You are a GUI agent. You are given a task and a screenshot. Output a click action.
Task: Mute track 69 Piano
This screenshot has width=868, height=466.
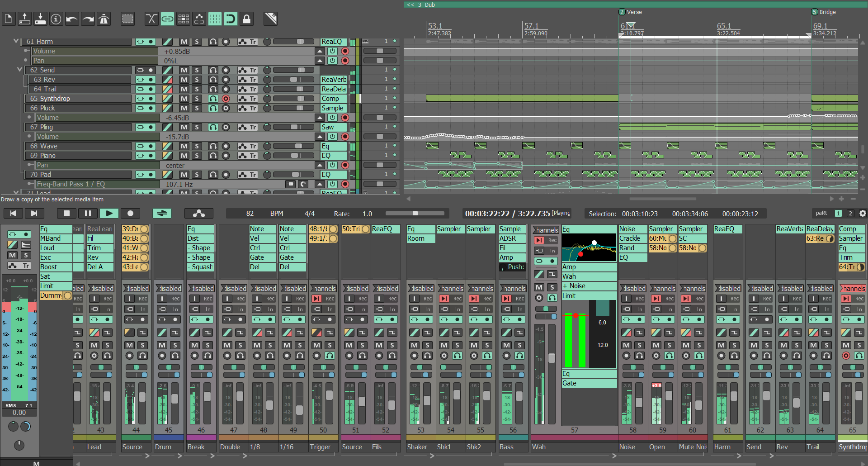point(184,156)
